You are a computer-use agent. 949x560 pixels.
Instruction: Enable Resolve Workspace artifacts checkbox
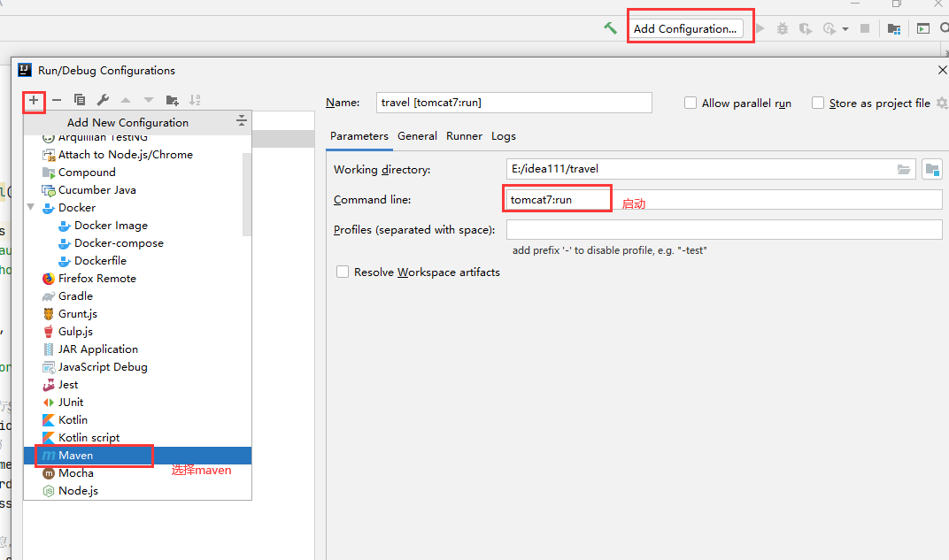point(343,272)
